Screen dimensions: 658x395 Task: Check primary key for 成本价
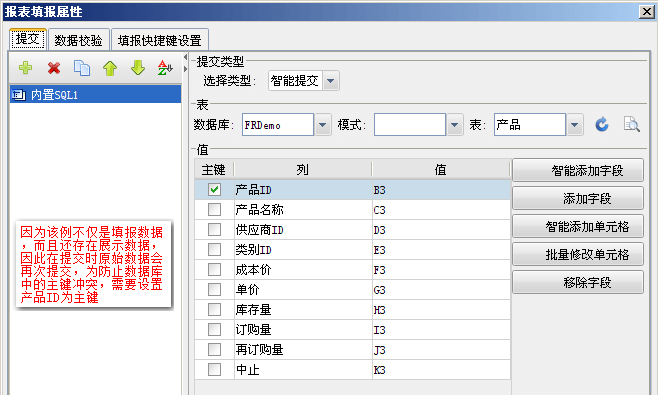[214, 269]
